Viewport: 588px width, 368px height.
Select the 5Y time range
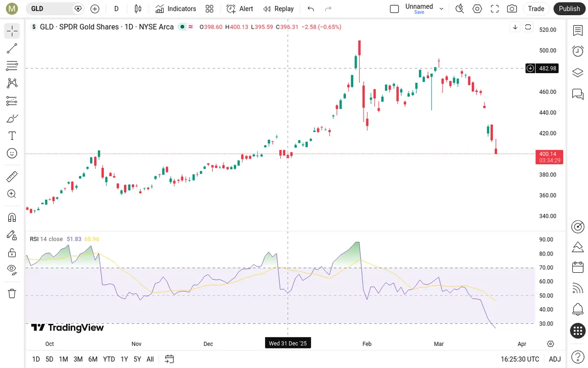(x=137, y=359)
